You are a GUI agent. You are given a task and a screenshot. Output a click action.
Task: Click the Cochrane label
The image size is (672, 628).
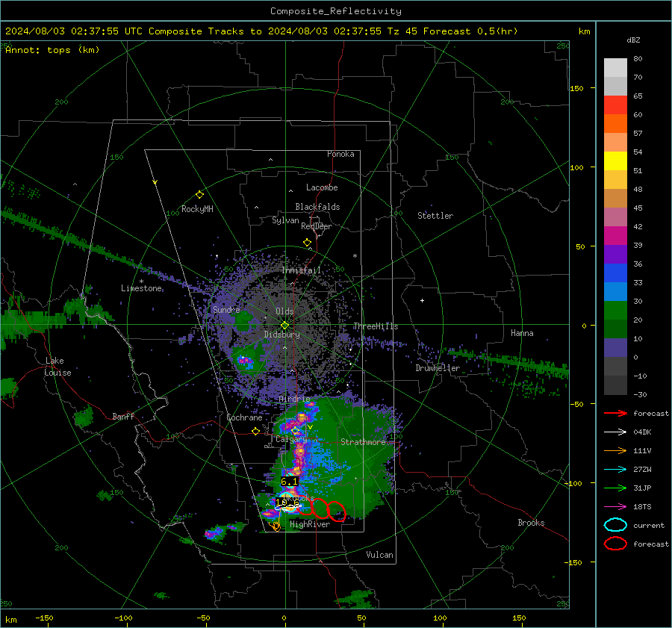[x=244, y=417]
